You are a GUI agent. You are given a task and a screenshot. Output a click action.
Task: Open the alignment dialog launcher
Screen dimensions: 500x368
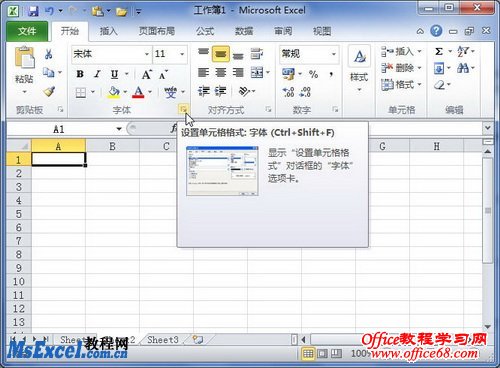click(x=268, y=109)
